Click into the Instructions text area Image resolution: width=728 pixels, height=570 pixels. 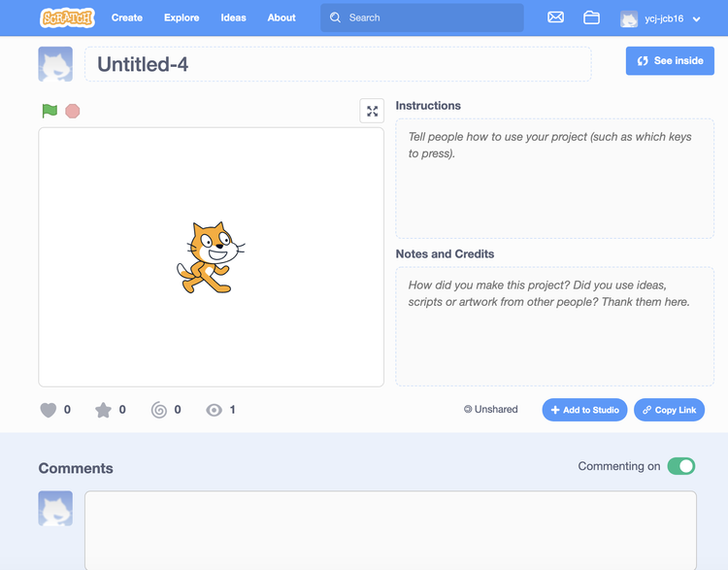(x=554, y=179)
